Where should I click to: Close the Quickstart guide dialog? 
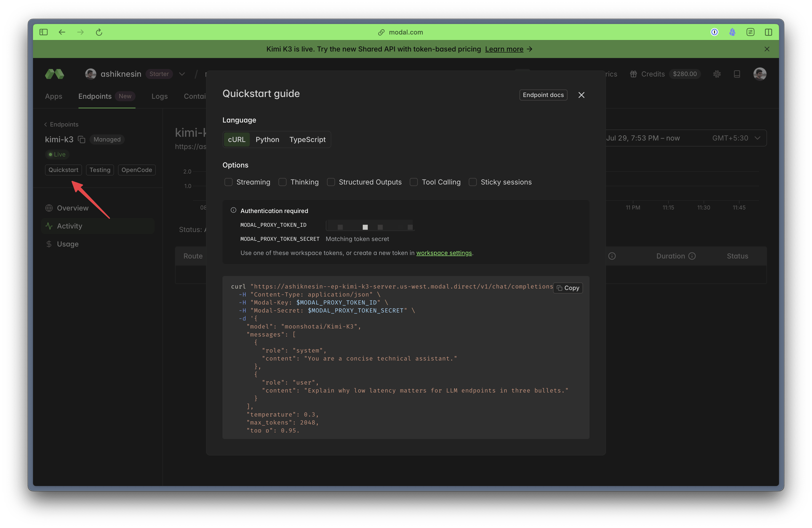581,95
